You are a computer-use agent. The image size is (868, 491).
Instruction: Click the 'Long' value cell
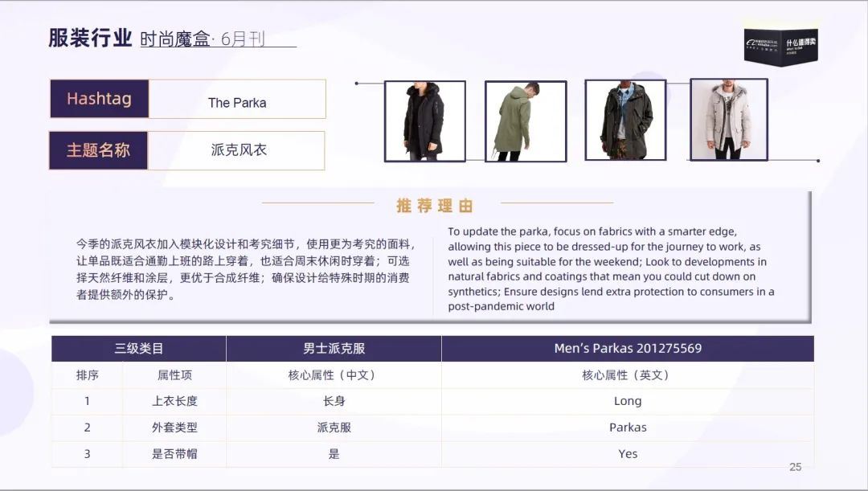(x=628, y=401)
